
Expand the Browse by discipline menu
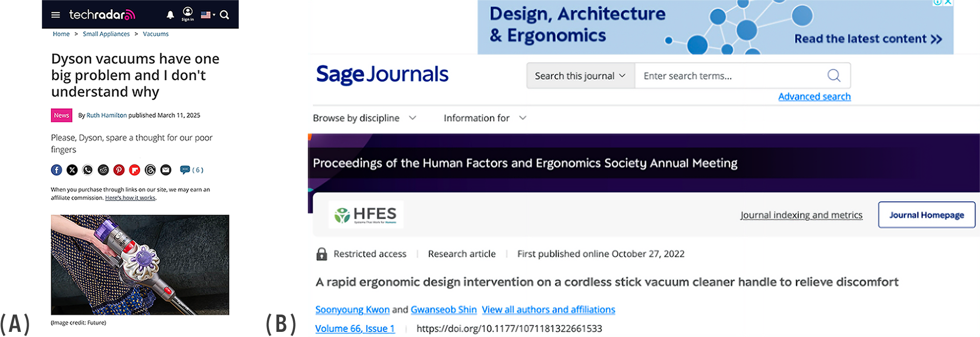coord(364,118)
